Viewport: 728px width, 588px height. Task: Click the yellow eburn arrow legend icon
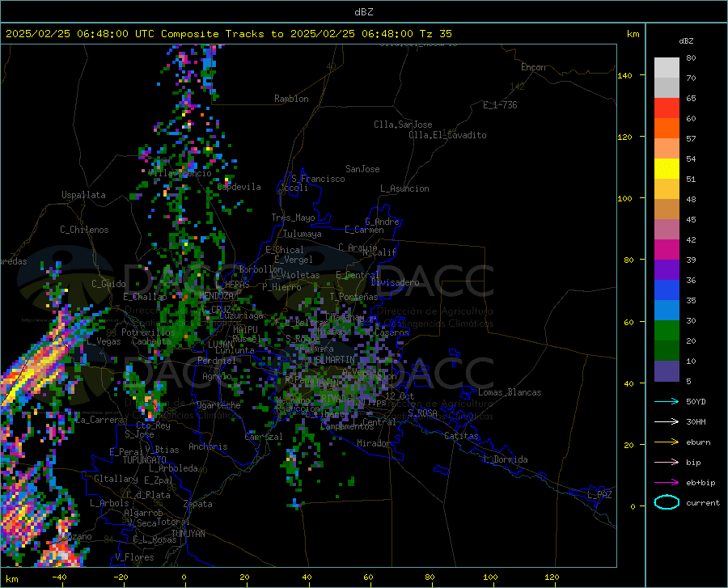click(667, 442)
